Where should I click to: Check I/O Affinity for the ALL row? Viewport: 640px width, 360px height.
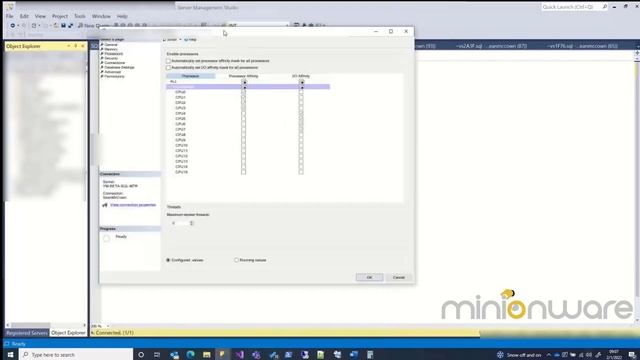point(302,82)
